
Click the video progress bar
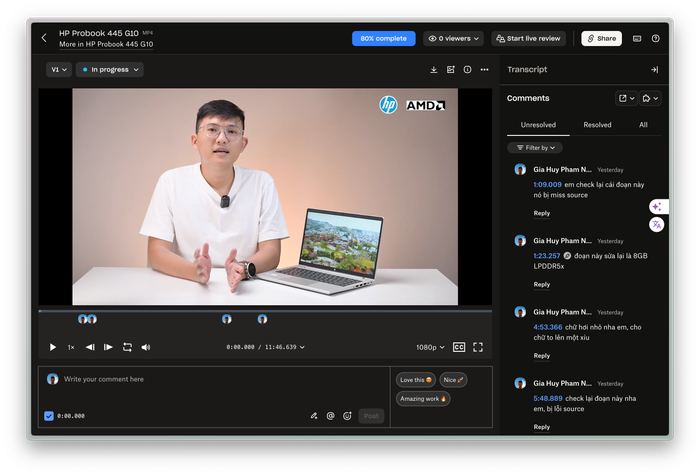coord(265,311)
